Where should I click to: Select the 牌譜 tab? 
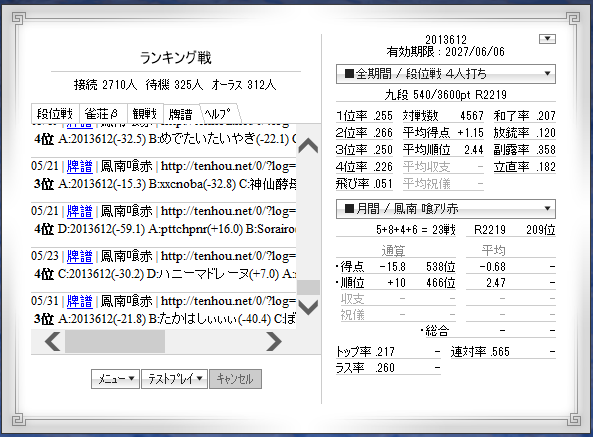coord(181,114)
